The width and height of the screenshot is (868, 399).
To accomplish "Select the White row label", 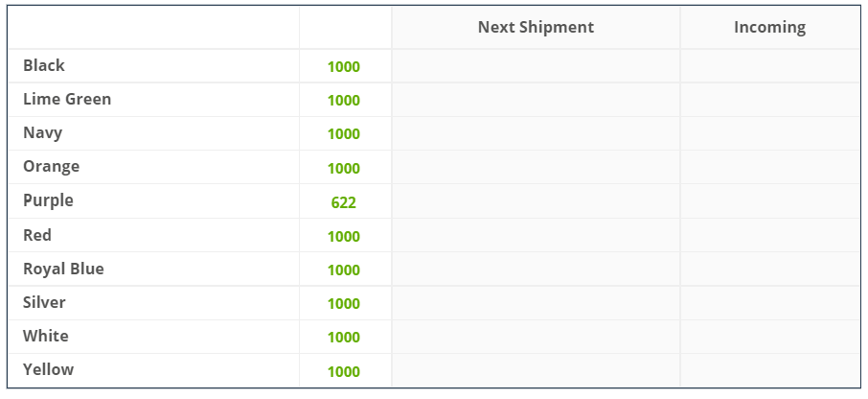I will [45, 337].
